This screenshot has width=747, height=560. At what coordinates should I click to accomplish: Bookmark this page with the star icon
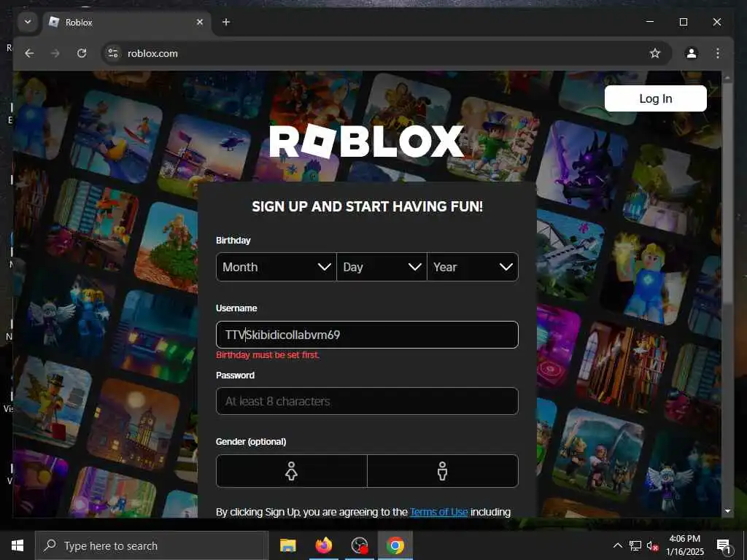point(655,53)
